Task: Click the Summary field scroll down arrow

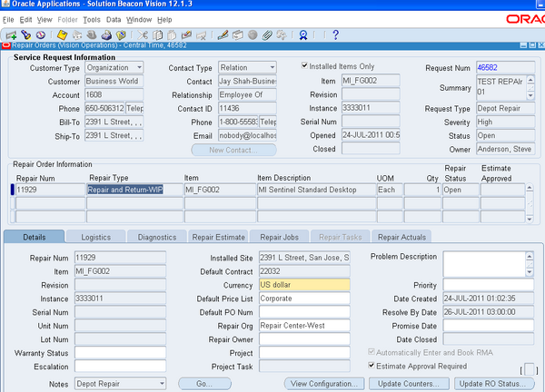Action: click(x=530, y=95)
